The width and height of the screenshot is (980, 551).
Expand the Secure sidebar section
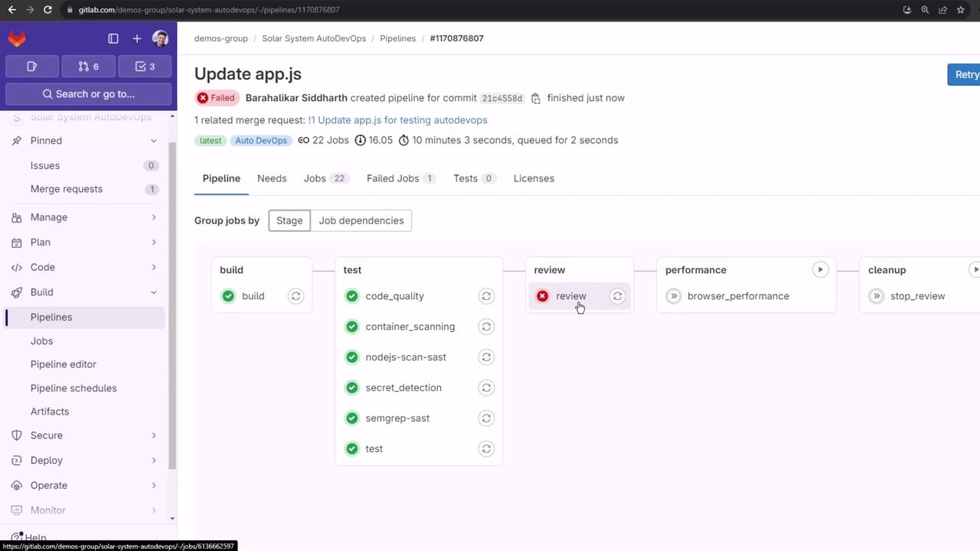click(x=84, y=435)
